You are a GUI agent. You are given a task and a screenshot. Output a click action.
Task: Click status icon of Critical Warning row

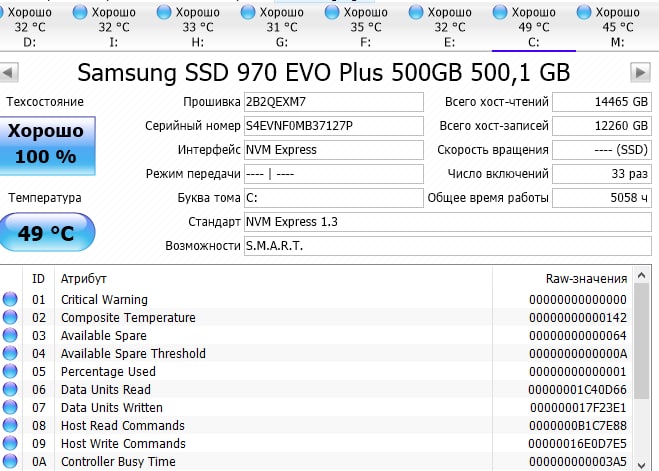pos(10,300)
